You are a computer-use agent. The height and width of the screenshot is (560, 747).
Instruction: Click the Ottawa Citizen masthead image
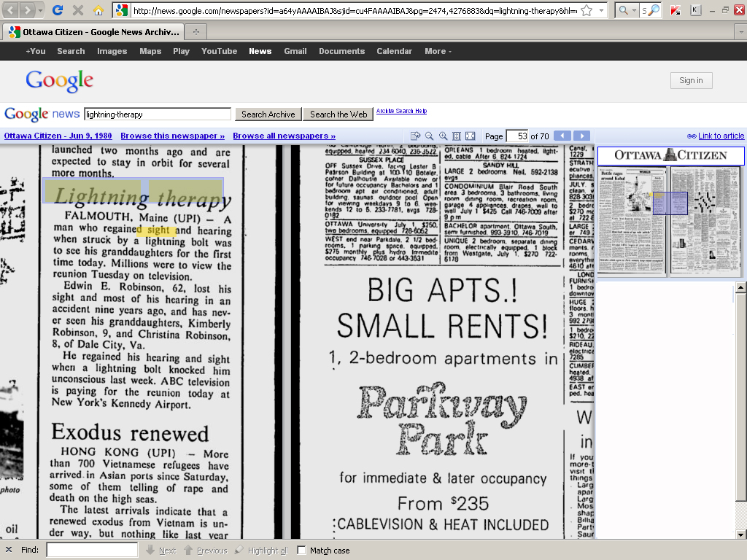click(671, 155)
